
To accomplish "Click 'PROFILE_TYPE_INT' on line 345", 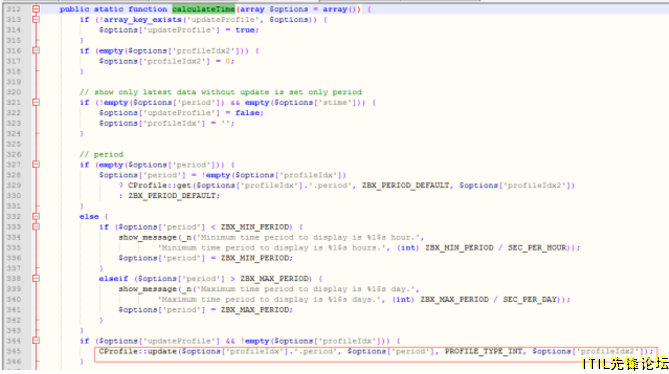I will 484,351.
